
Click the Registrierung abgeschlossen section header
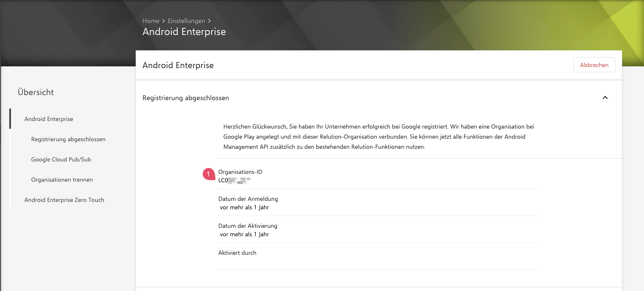pyautogui.click(x=185, y=98)
